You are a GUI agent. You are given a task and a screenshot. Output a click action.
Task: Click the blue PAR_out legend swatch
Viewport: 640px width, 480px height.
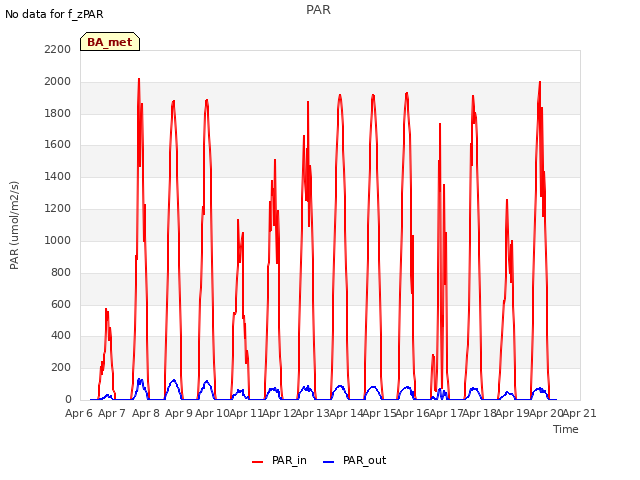[x=329, y=462]
